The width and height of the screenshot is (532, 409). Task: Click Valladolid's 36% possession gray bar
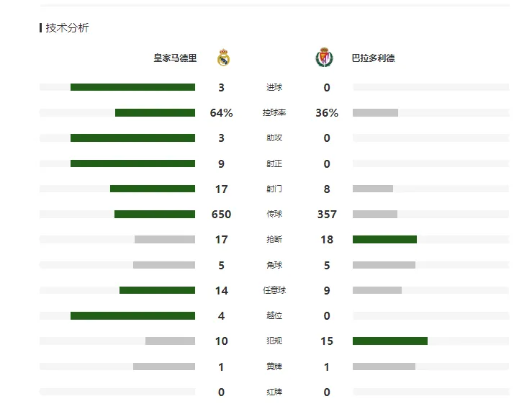point(375,112)
